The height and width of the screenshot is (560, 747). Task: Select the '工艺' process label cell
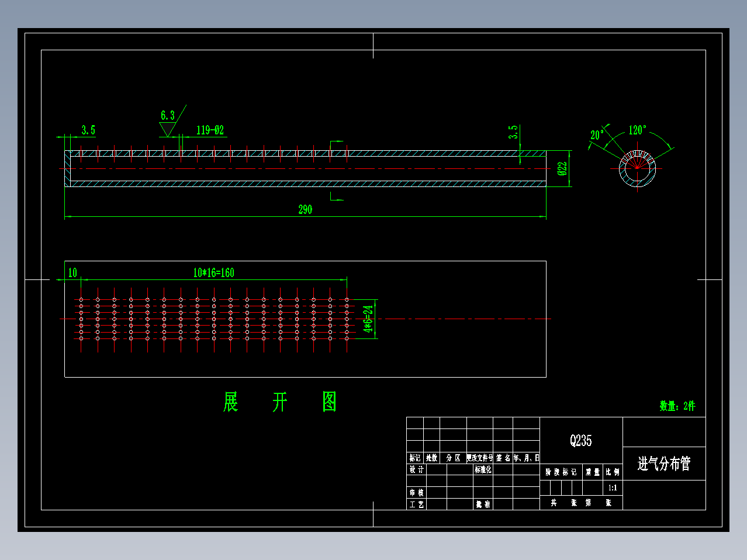(416, 504)
